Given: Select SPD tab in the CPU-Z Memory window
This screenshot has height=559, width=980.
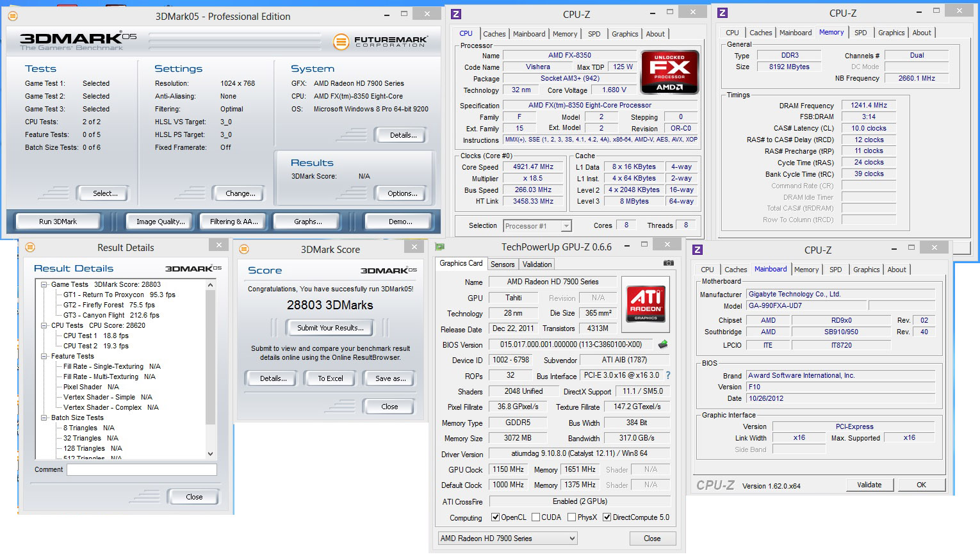Looking at the screenshot, I should [x=860, y=33].
